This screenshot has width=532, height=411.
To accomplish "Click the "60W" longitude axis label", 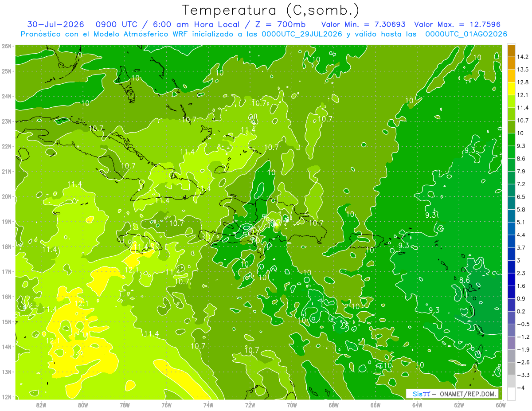I will (x=501, y=405).
